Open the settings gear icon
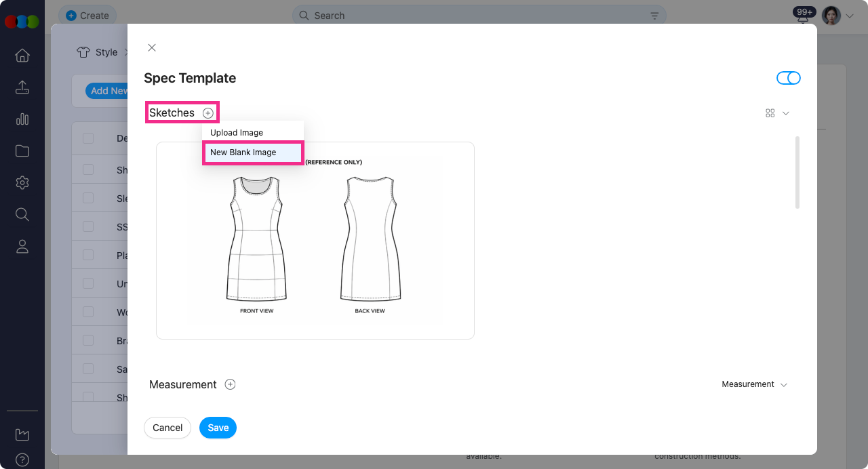The image size is (868, 469). [x=22, y=183]
